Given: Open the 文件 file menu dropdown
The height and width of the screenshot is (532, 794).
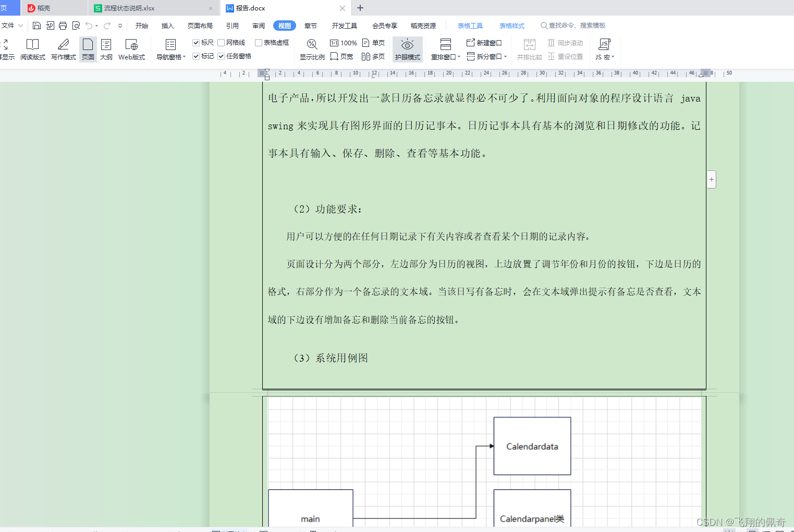Looking at the screenshot, I should pyautogui.click(x=11, y=25).
